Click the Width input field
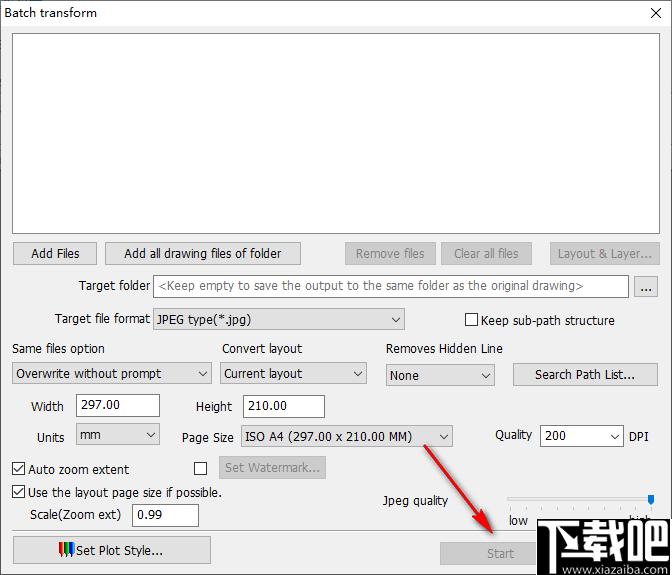The image size is (672, 575). [x=118, y=405]
